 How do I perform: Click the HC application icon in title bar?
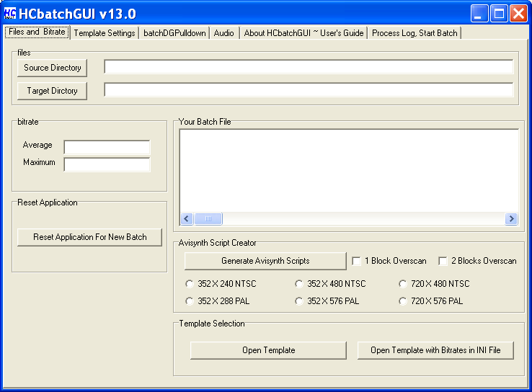(10, 13)
